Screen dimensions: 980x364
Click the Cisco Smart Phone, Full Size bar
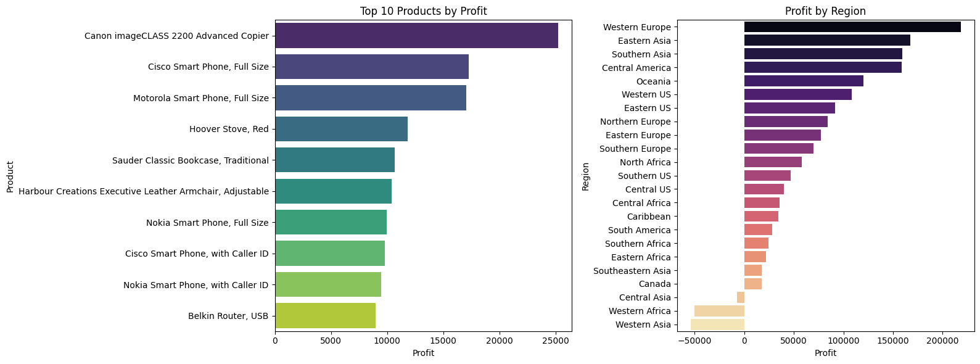click(x=372, y=67)
